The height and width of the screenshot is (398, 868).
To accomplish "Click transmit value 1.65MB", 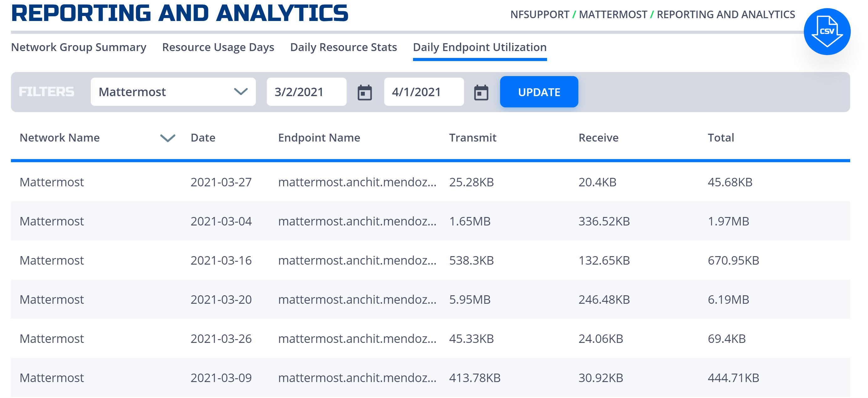I will pos(469,221).
